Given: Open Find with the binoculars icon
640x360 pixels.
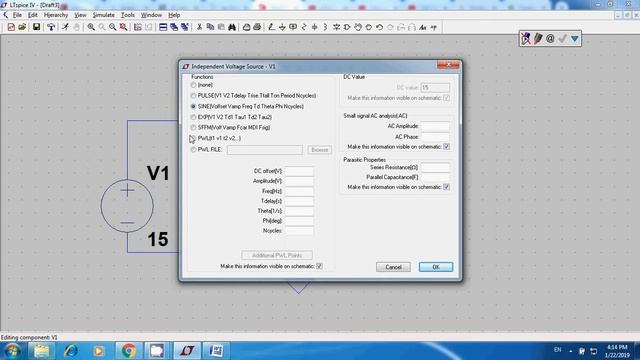Looking at the screenshot, I should click(232, 27).
